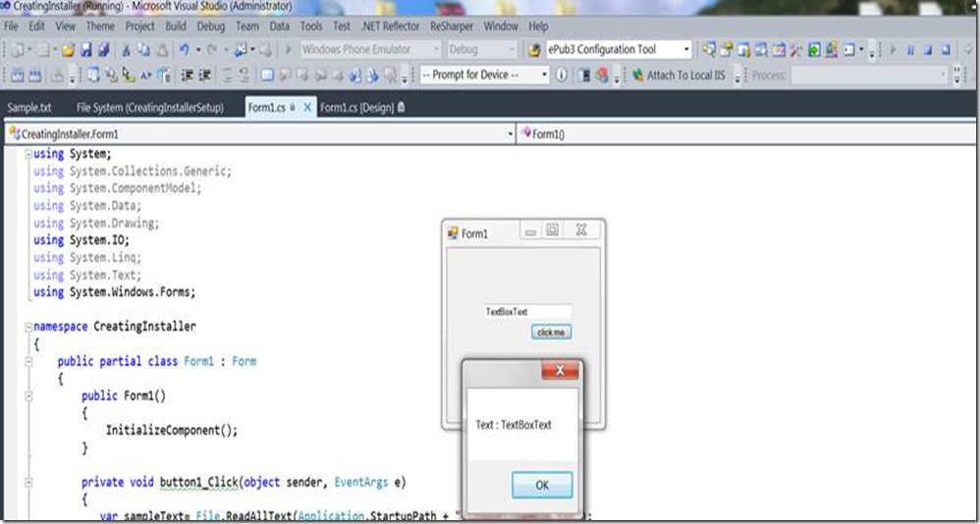Click the Undo arrow icon
The height and width of the screenshot is (524, 980).
click(x=185, y=49)
